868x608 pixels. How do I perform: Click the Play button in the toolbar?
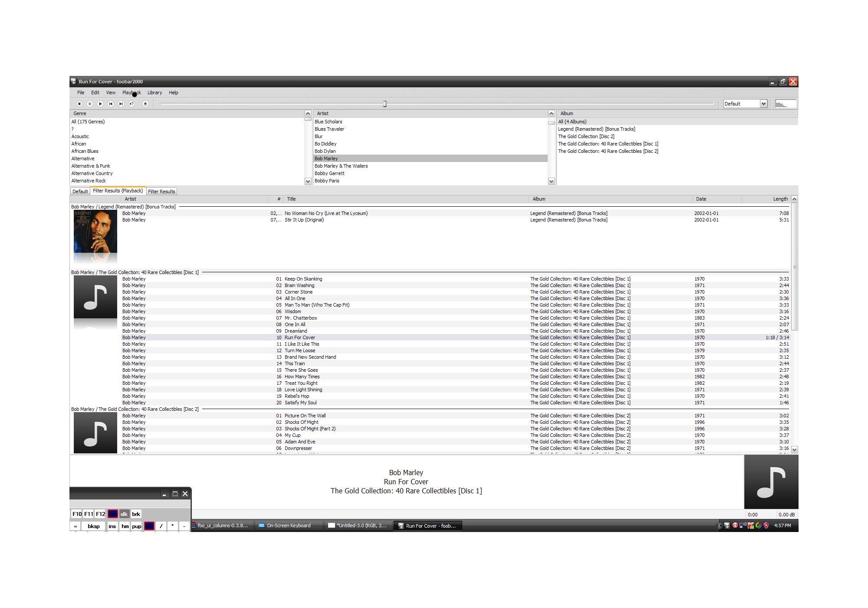click(x=100, y=104)
